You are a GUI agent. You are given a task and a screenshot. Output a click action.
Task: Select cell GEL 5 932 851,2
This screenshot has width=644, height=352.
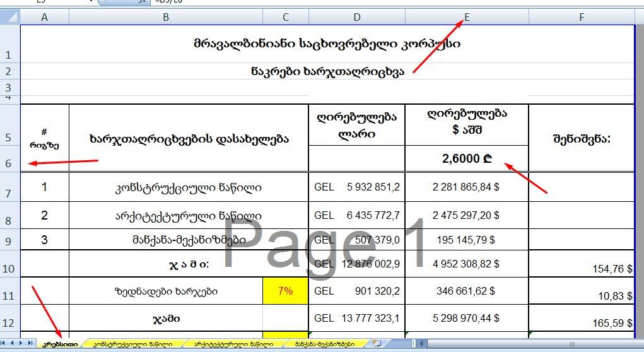pos(357,187)
